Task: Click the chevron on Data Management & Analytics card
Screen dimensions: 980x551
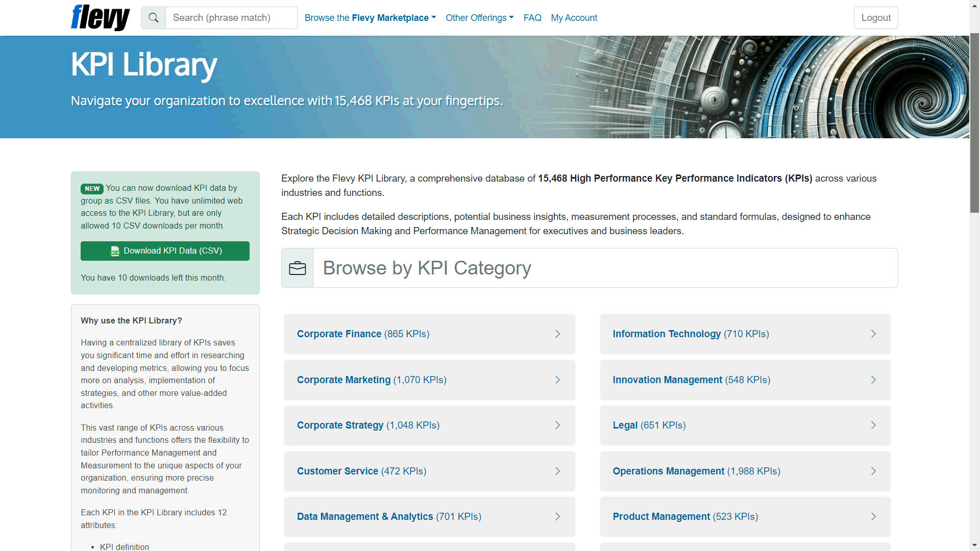Action: click(557, 517)
